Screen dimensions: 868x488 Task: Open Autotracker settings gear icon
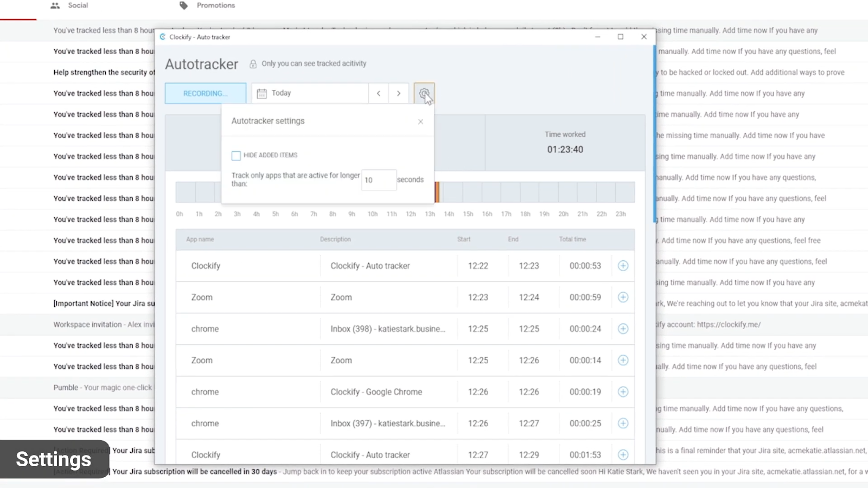pos(424,93)
